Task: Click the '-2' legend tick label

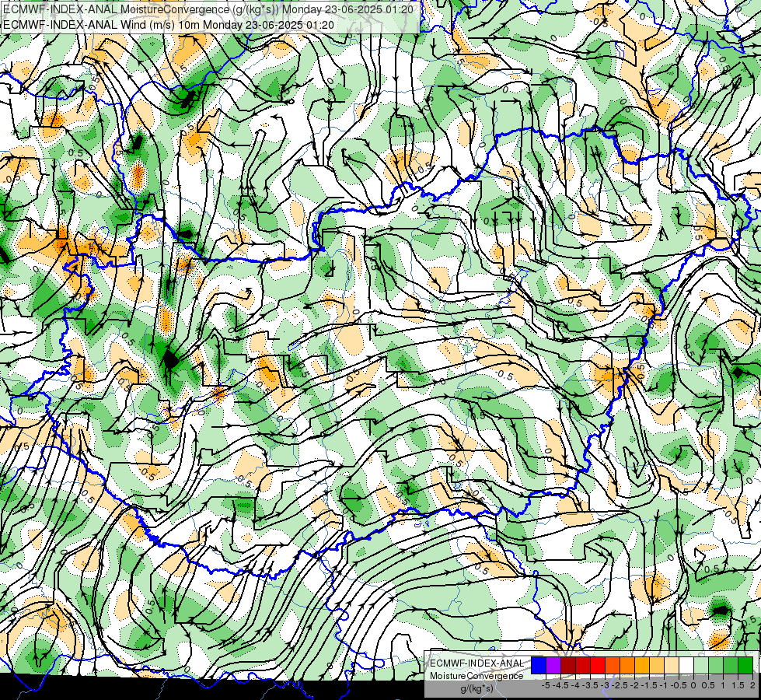Action: pyautogui.click(x=635, y=685)
